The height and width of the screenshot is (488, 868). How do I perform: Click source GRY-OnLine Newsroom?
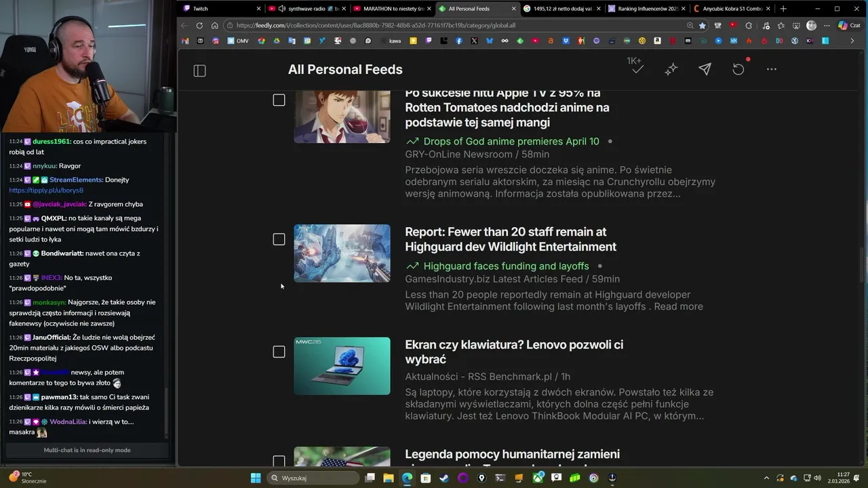coord(458,155)
